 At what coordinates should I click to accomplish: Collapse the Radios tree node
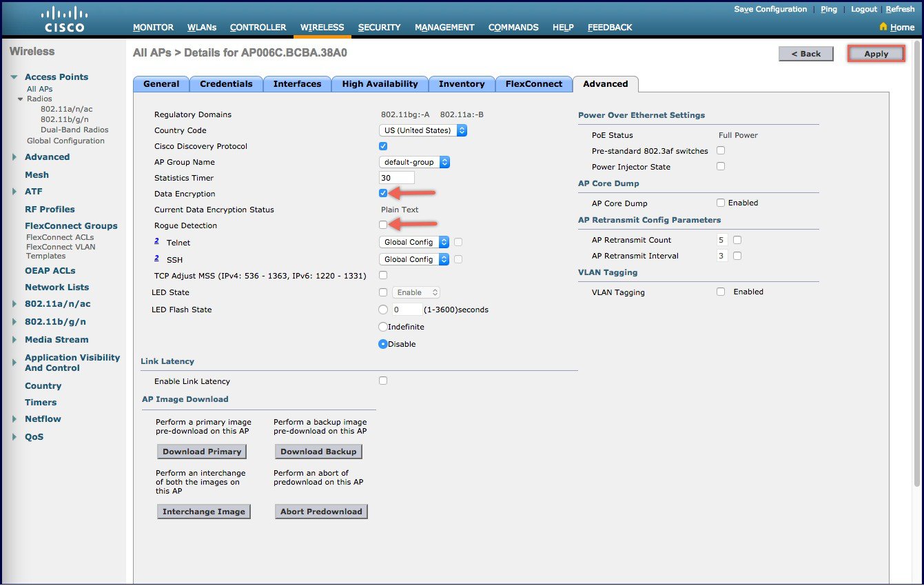21,99
